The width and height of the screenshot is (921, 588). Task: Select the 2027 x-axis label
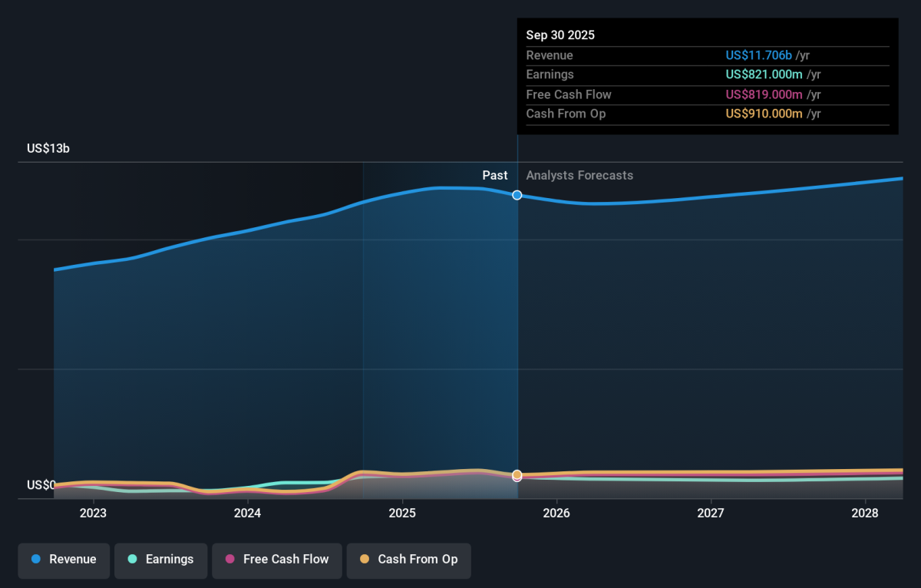[711, 513]
